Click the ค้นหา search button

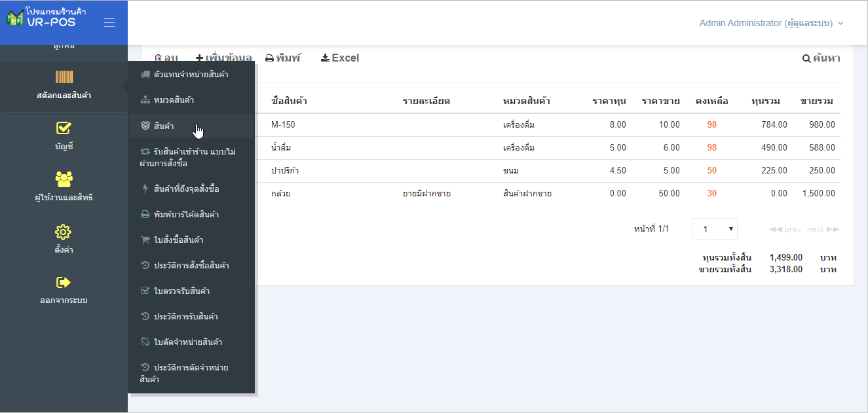tap(821, 58)
